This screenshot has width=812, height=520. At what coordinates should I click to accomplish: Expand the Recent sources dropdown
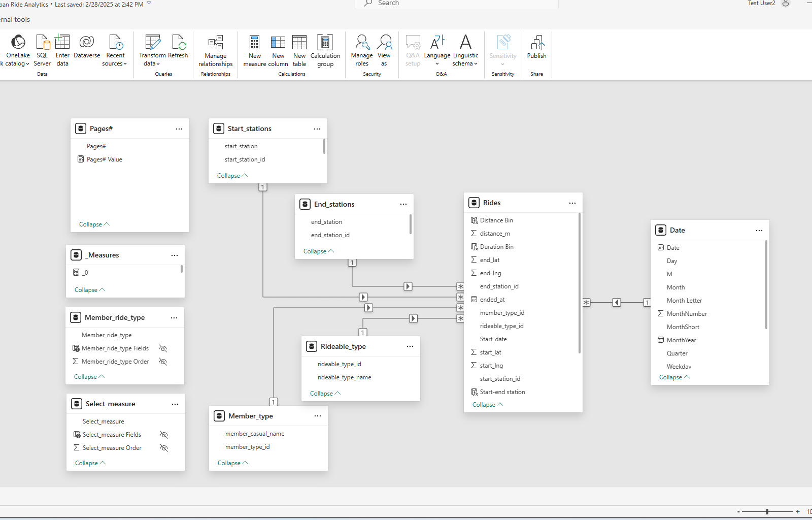pos(115,59)
